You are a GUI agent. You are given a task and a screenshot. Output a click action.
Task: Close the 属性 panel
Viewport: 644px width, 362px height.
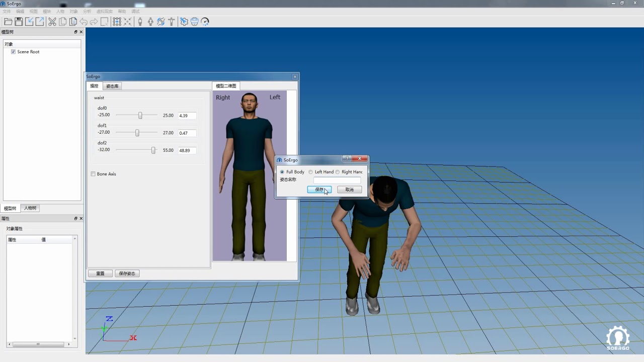(81, 219)
